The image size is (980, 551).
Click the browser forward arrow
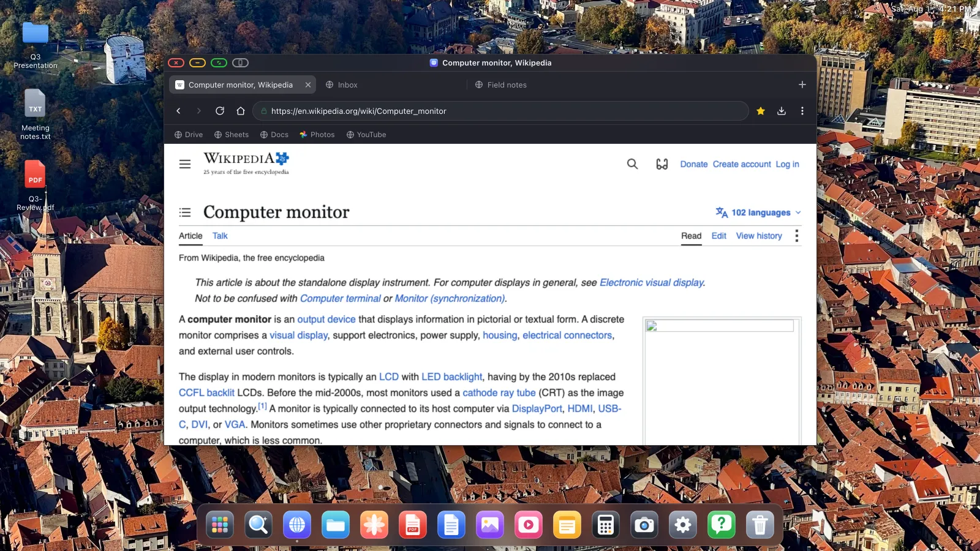(198, 111)
